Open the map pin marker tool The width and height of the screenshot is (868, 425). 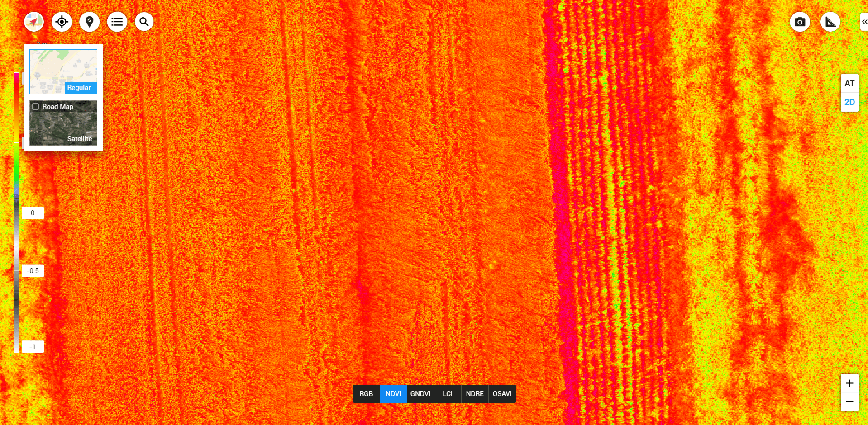89,22
